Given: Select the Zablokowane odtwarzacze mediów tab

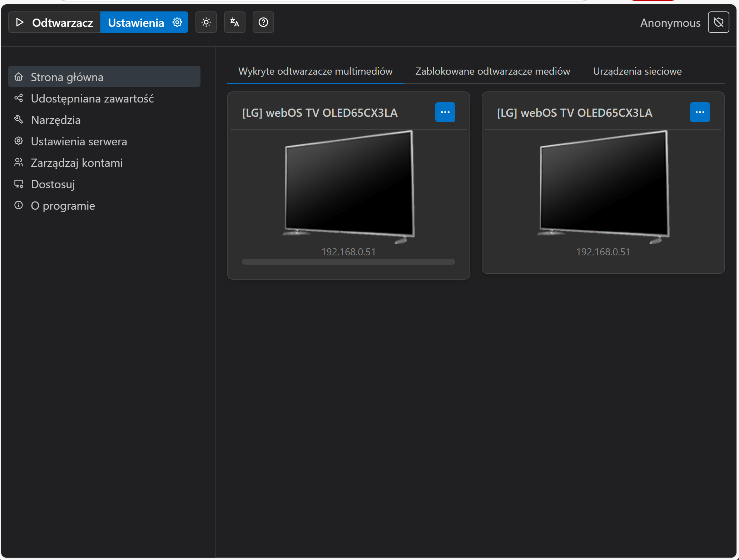Looking at the screenshot, I should pyautogui.click(x=493, y=71).
